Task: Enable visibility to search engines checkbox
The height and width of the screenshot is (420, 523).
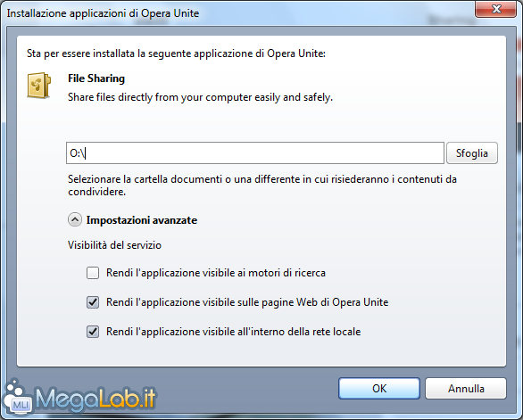Action: [x=93, y=273]
